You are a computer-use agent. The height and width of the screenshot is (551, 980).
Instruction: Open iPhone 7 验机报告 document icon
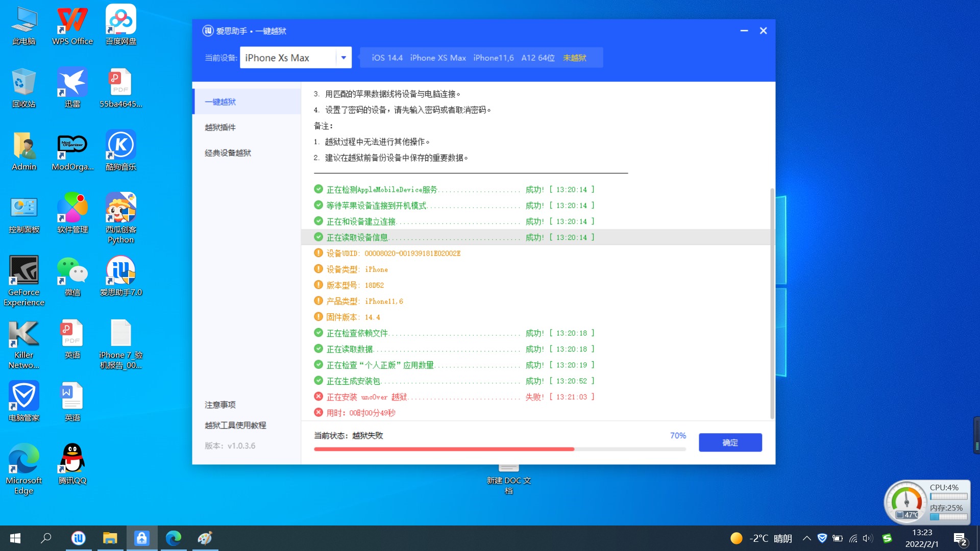pyautogui.click(x=121, y=344)
